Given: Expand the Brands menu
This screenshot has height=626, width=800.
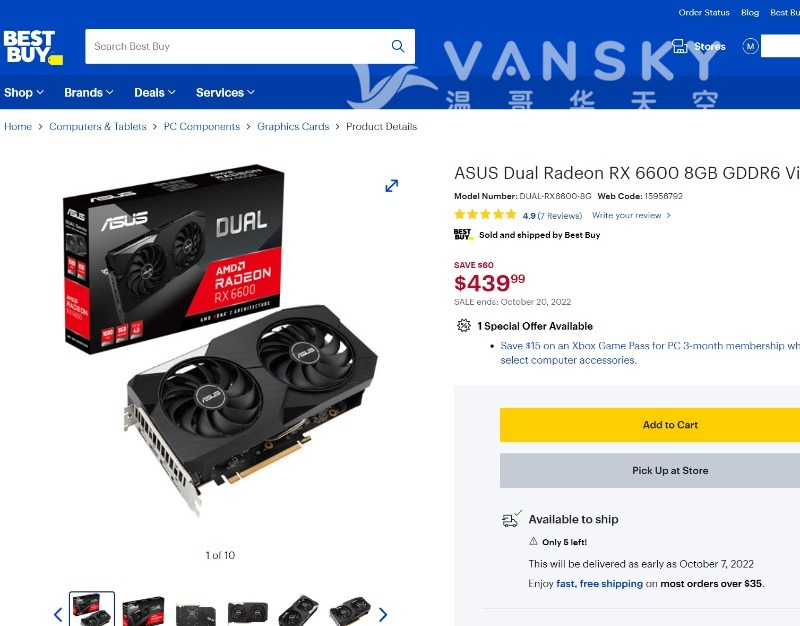Looking at the screenshot, I should (89, 92).
